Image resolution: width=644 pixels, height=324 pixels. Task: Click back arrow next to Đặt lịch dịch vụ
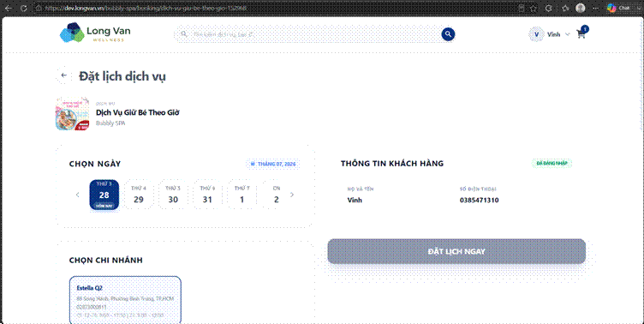(63, 75)
